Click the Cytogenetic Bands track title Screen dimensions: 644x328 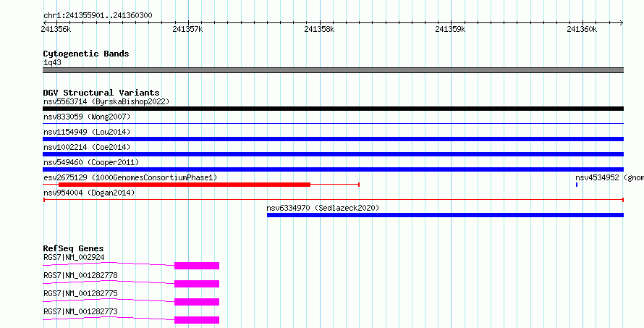click(x=86, y=54)
